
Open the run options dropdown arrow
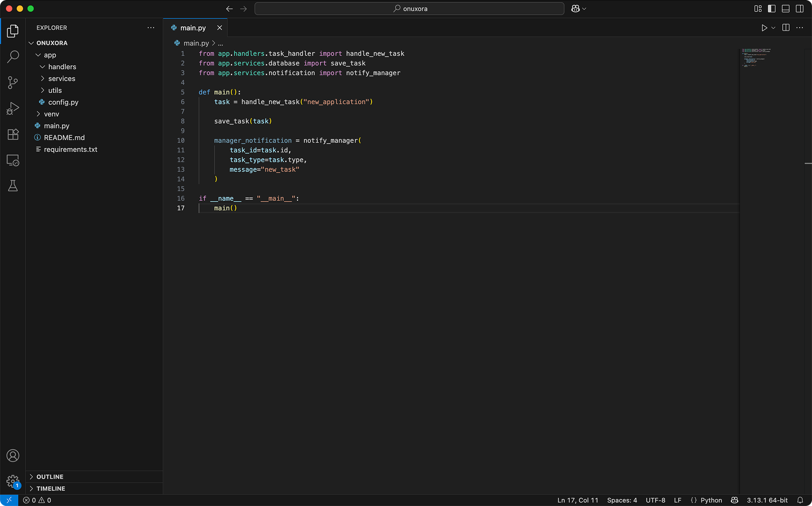773,28
